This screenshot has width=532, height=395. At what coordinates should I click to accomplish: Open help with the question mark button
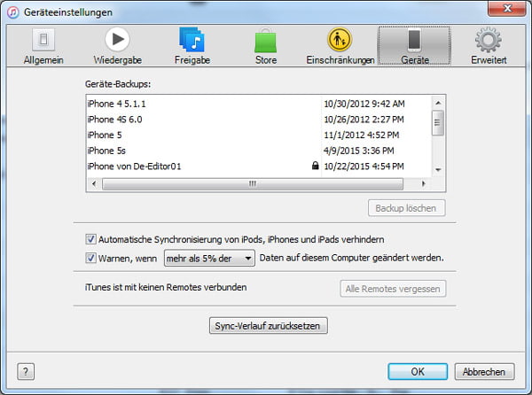tap(26, 372)
